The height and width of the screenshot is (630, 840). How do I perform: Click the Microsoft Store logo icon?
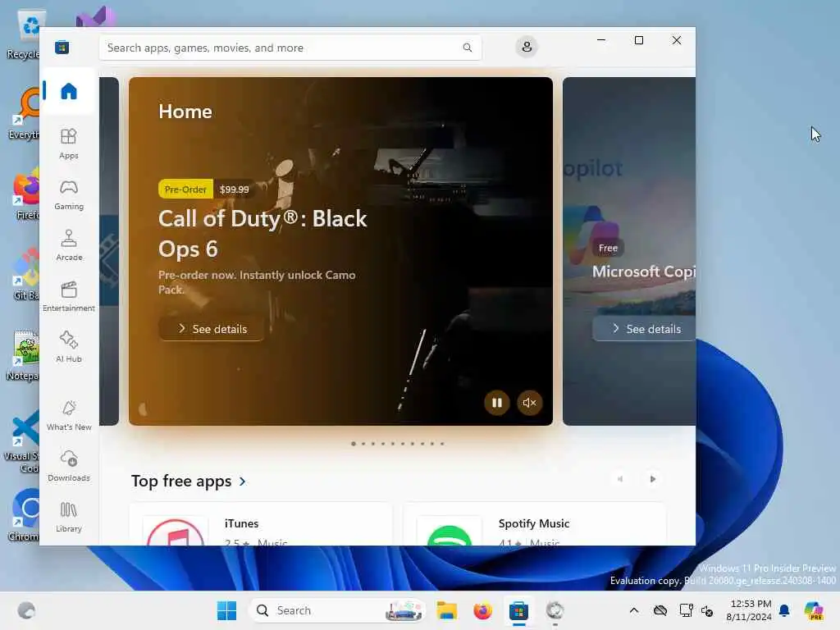[62, 48]
